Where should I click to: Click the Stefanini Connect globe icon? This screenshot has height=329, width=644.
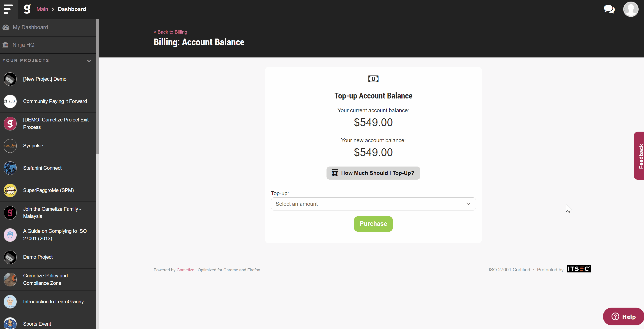10,168
